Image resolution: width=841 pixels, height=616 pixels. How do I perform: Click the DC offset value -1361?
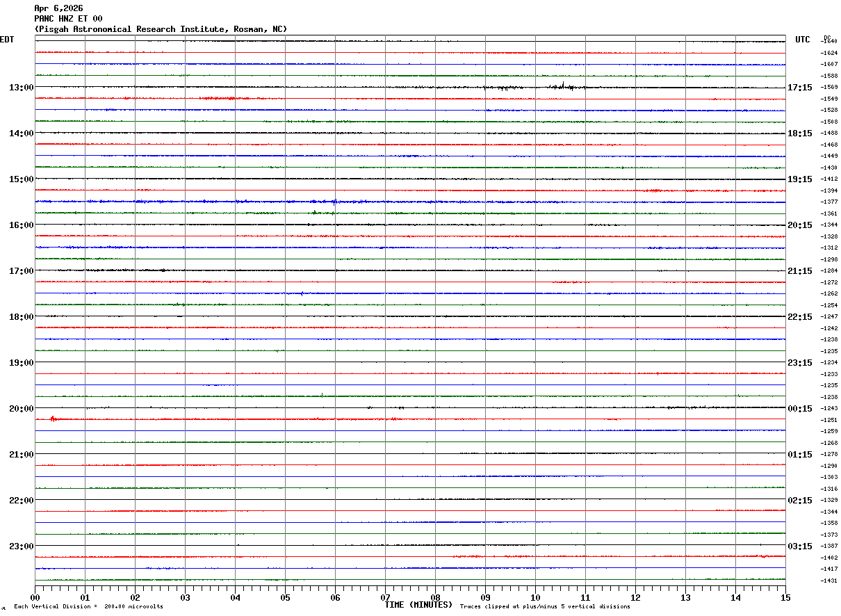pyautogui.click(x=829, y=213)
